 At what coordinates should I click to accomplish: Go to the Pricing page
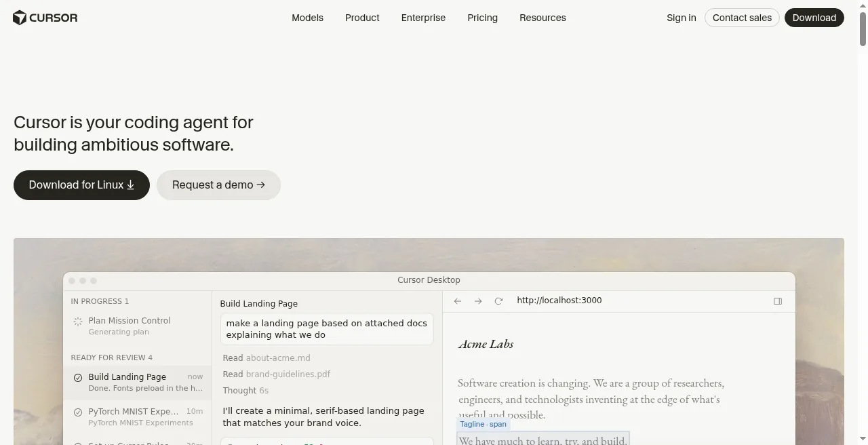(x=482, y=18)
